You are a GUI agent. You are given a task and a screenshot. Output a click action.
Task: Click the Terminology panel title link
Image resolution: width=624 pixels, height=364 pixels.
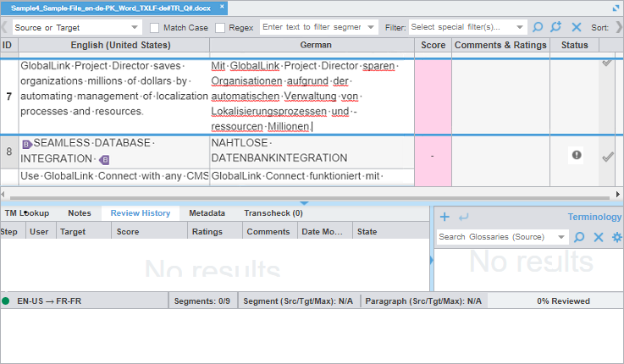(x=594, y=217)
